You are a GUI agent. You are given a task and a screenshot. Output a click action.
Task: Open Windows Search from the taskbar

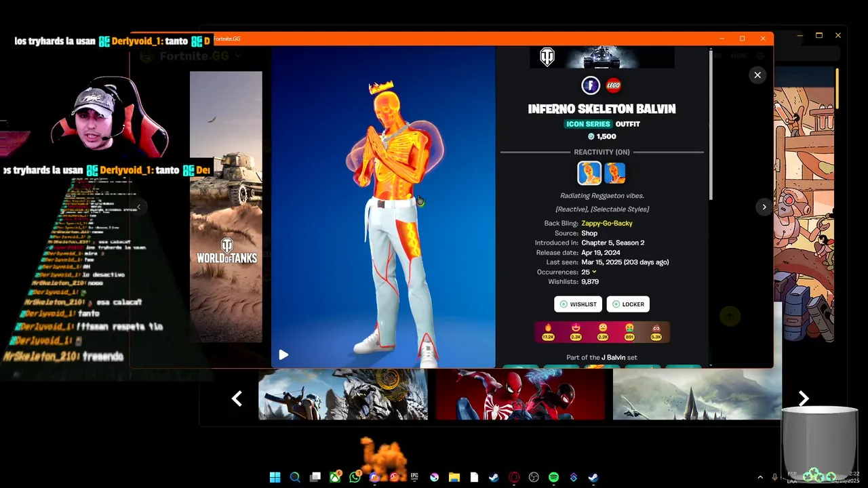coord(295,477)
